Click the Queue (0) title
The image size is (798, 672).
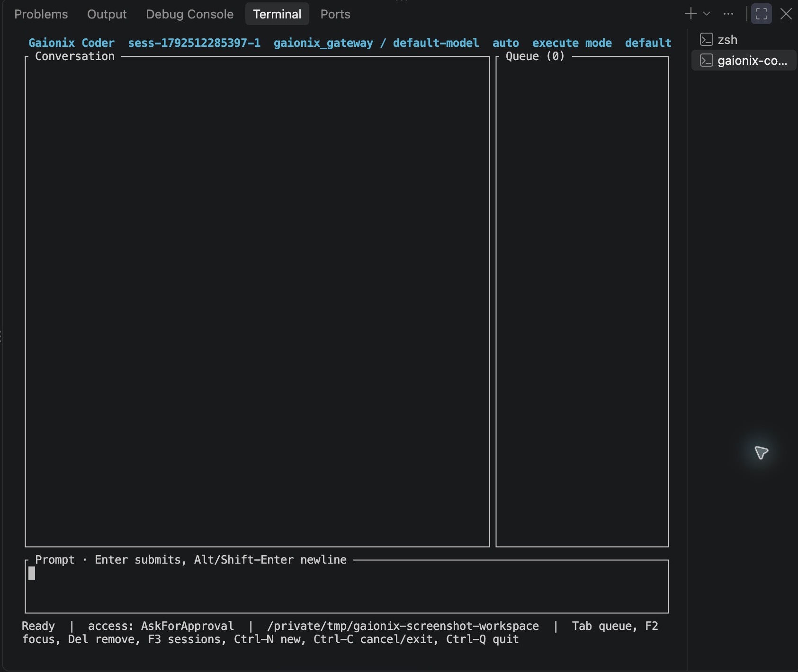[x=535, y=56]
